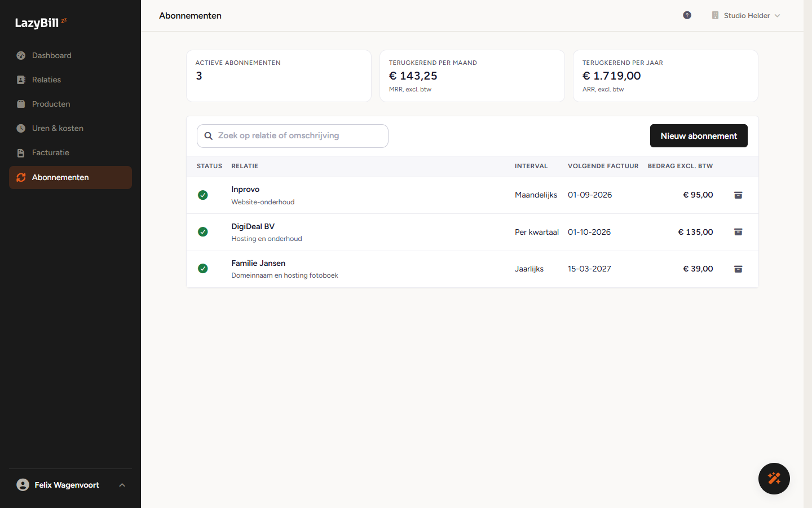Open the Inprovo subscription row

click(473, 195)
